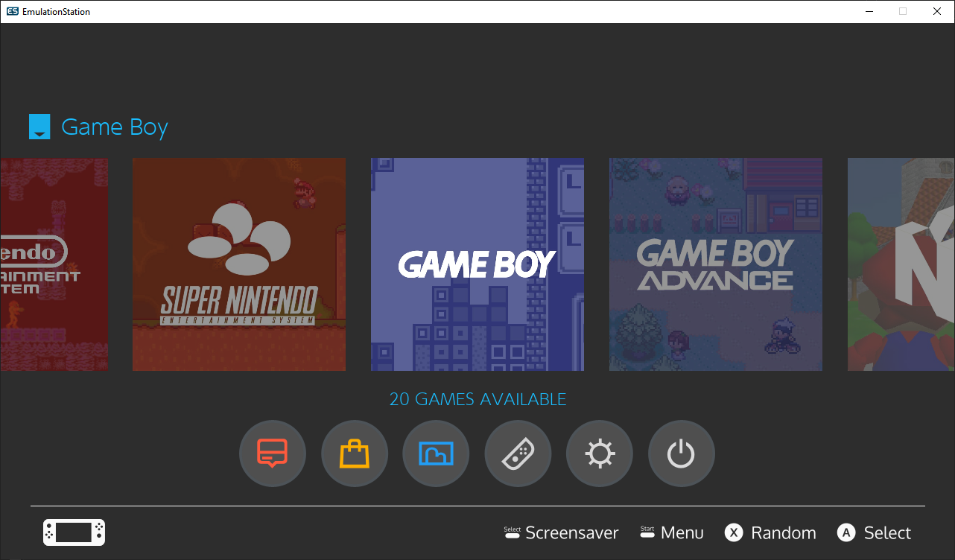Open the yellow shopping bag icon
Viewport: 955px width, 560px height.
[x=355, y=454]
